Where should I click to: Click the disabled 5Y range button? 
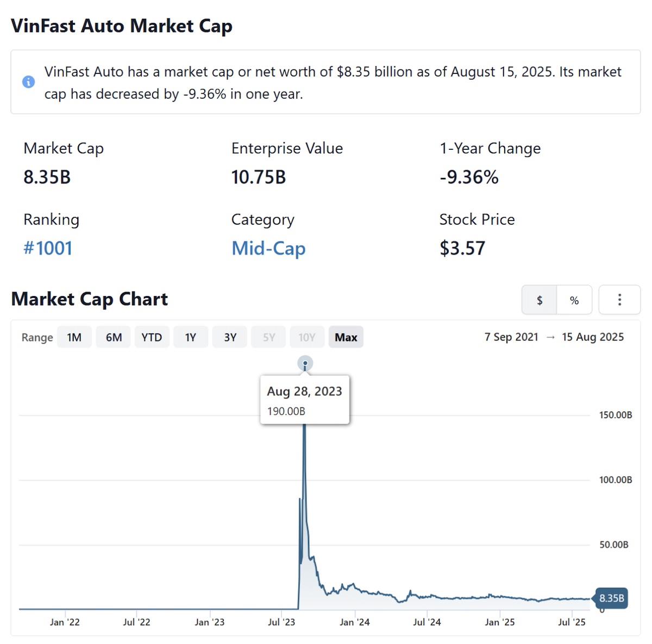click(x=269, y=337)
